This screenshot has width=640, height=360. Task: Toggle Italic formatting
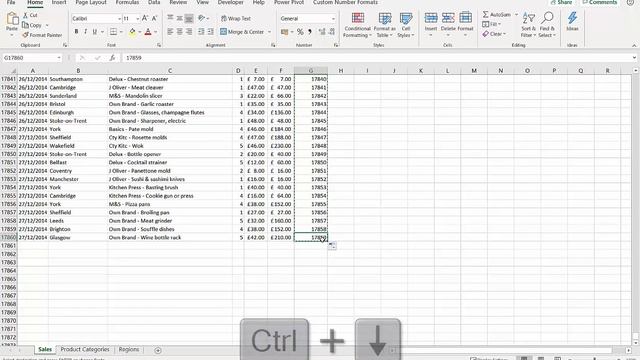point(85,31)
